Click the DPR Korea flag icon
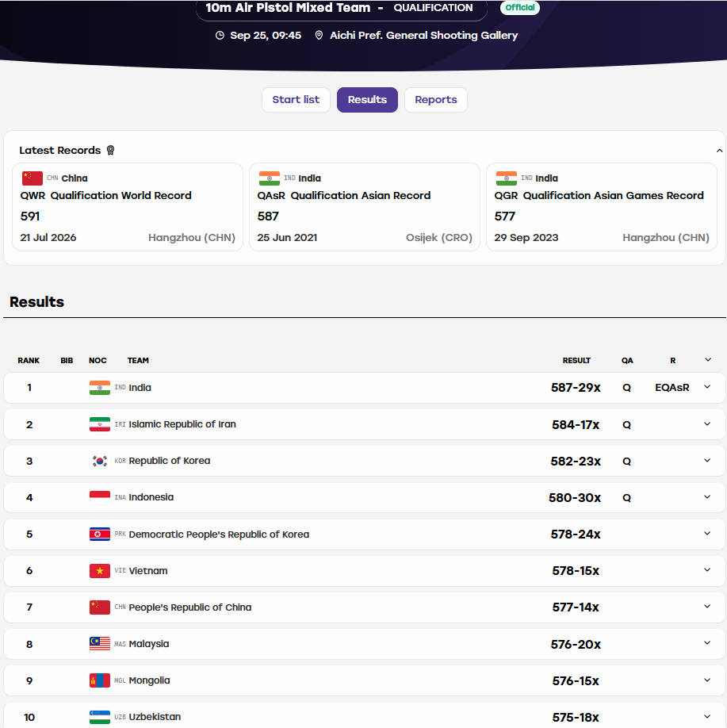Screen dimensions: 727x728 pos(100,534)
